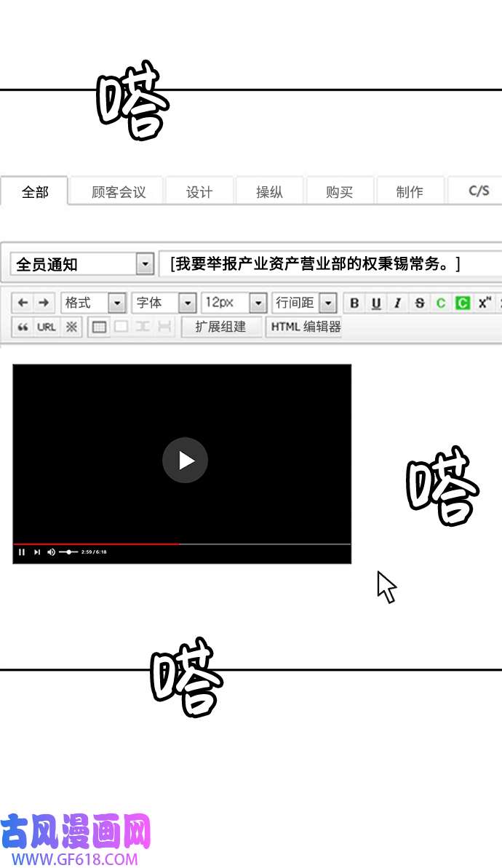Pick the green text color C icon
The height and width of the screenshot is (868, 502).
(x=441, y=303)
